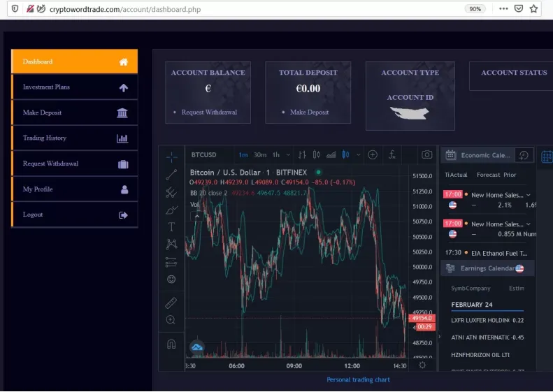Toggle the magnet mode

[x=171, y=344]
